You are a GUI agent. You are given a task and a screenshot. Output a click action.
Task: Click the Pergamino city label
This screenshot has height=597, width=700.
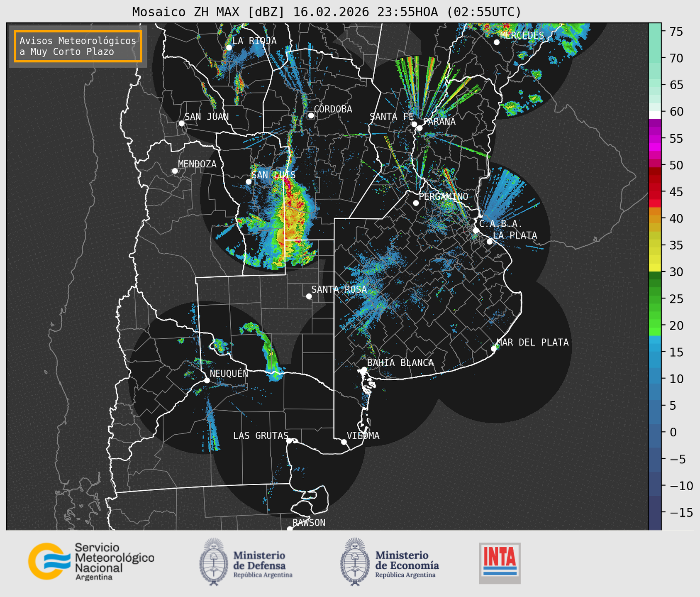pyautogui.click(x=443, y=196)
